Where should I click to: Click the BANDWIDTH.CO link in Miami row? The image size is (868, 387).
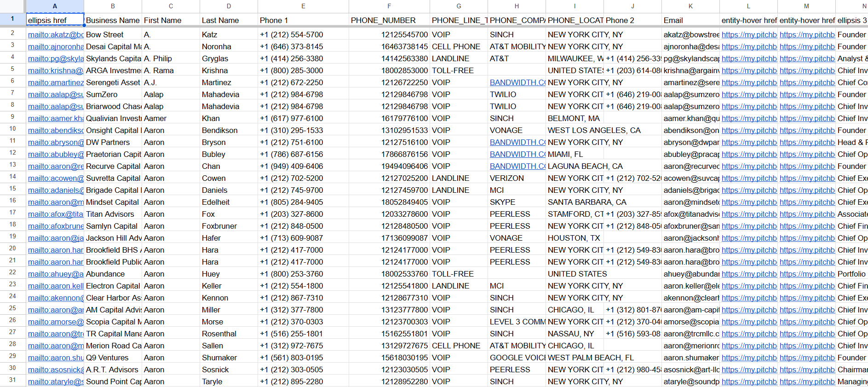tap(517, 154)
